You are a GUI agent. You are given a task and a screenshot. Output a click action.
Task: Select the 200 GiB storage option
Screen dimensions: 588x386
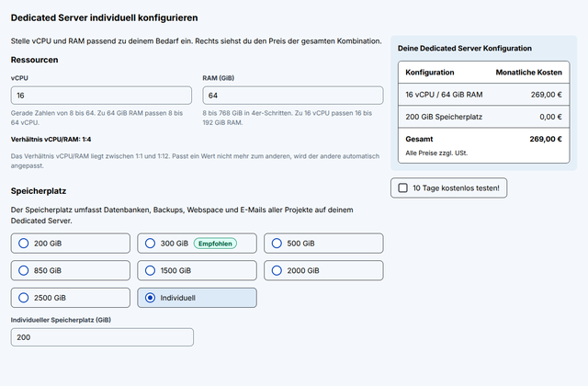point(71,243)
